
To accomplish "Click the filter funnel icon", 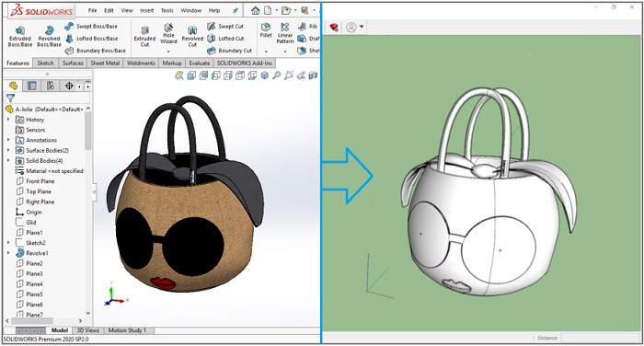I will (x=10, y=98).
